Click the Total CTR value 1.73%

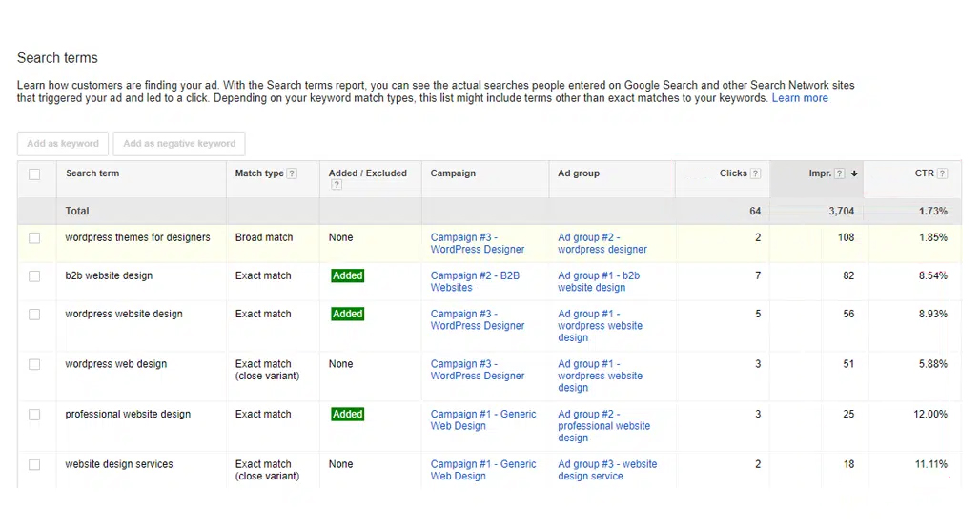[932, 212]
